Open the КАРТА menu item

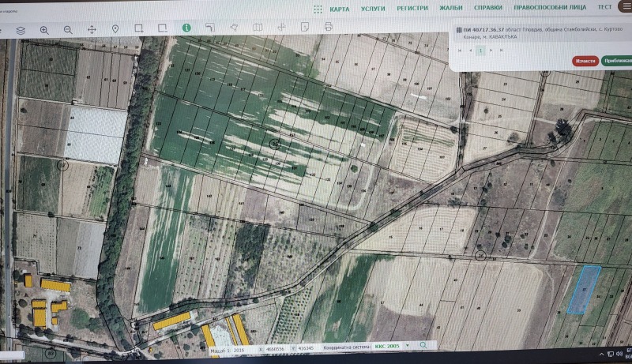pos(340,9)
